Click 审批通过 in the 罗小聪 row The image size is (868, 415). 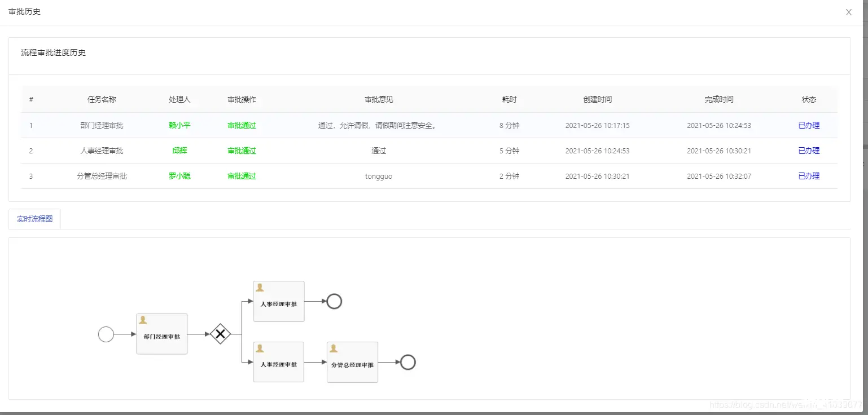click(x=242, y=176)
